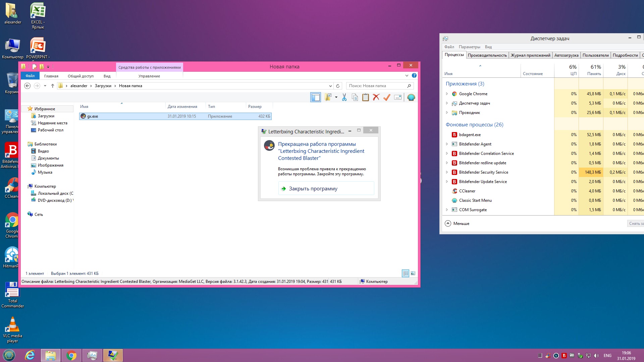Expand the Bitdefender Security Service entry

(447, 172)
